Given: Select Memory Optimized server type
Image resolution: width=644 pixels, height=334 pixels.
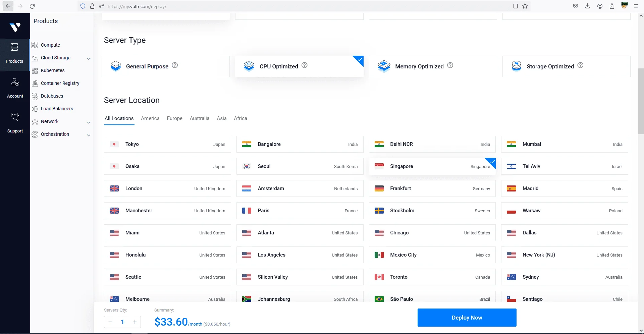Looking at the screenshot, I should click(x=433, y=66).
